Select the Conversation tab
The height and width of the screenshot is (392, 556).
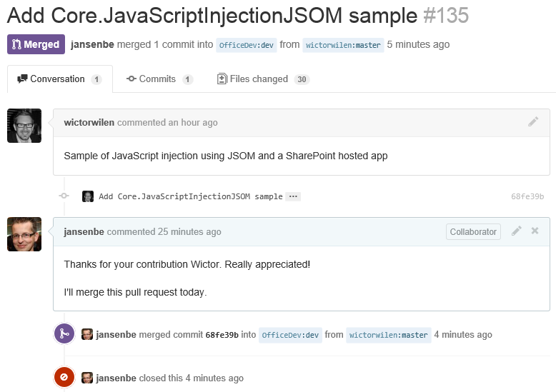point(59,79)
